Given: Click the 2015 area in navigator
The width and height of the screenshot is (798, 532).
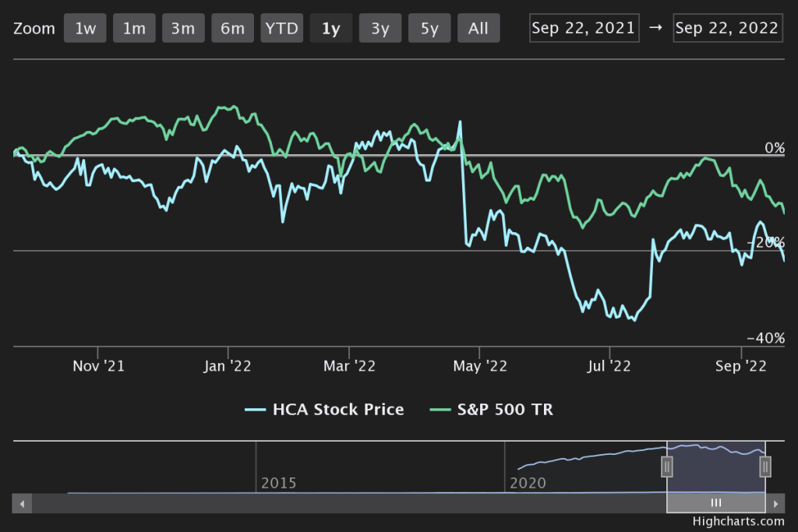Looking at the screenshot, I should click(279, 483).
